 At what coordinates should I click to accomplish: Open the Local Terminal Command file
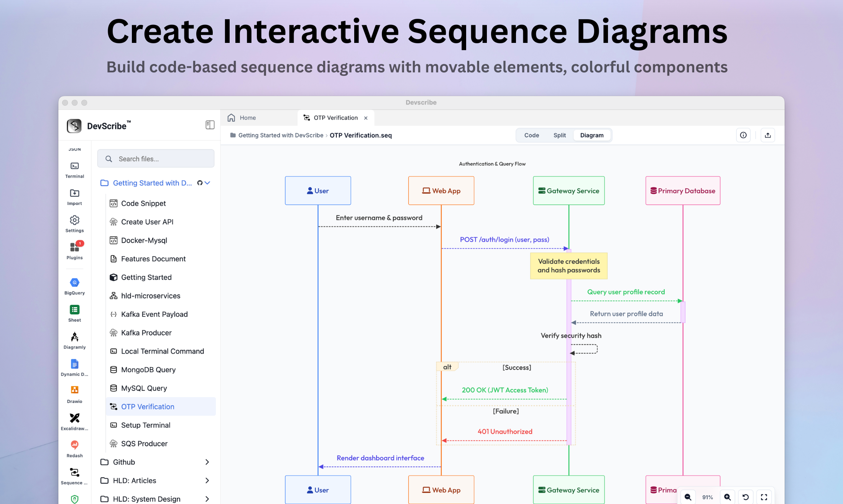tap(161, 351)
